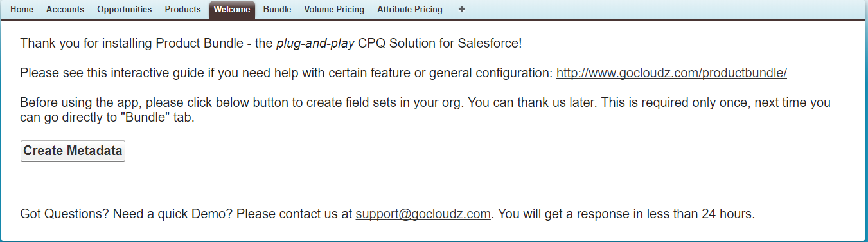The width and height of the screenshot is (868, 242).
Task: Open the All Tabs plus icon
Action: pyautogui.click(x=461, y=10)
